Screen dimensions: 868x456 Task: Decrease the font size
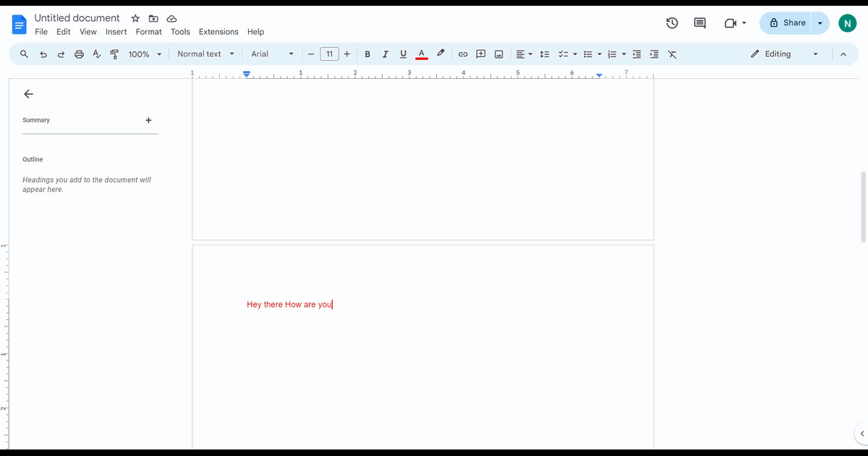pos(311,54)
